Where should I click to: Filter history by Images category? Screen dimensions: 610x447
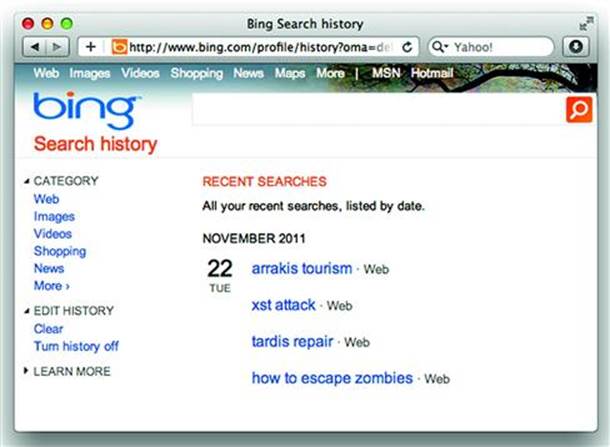[54, 216]
